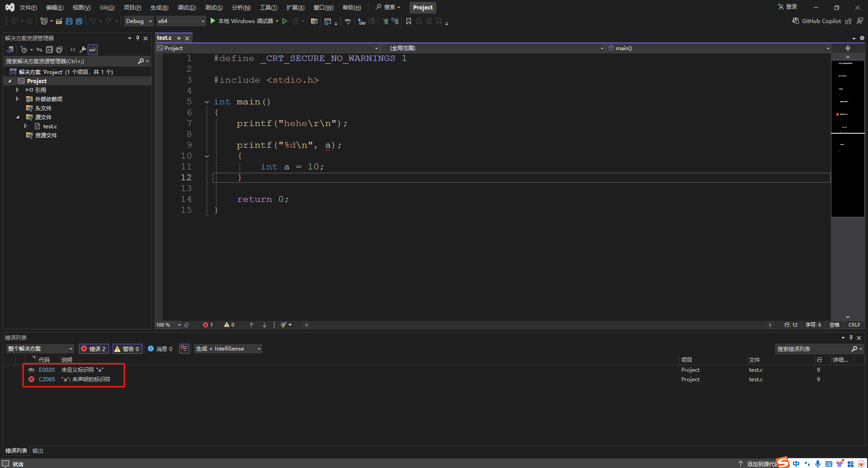Toggle the Errors 2 filter button
Image resolution: width=868 pixels, height=468 pixels.
94,349
